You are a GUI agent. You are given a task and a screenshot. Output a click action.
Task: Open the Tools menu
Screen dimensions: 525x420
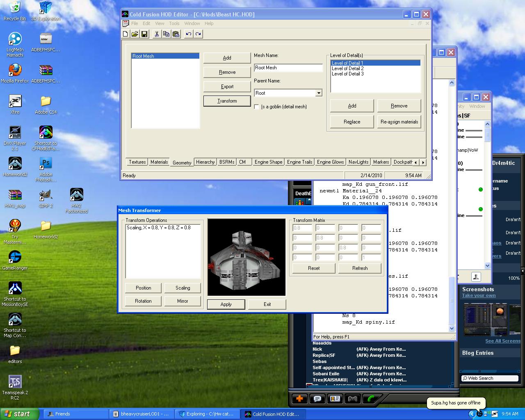click(x=174, y=23)
